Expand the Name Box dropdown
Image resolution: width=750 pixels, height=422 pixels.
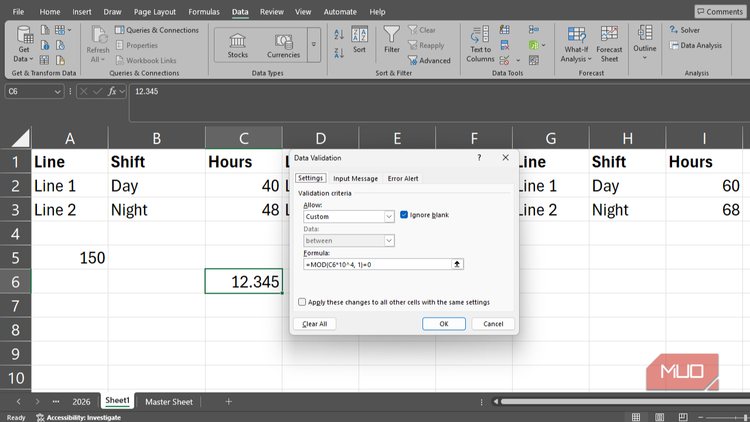tap(57, 91)
